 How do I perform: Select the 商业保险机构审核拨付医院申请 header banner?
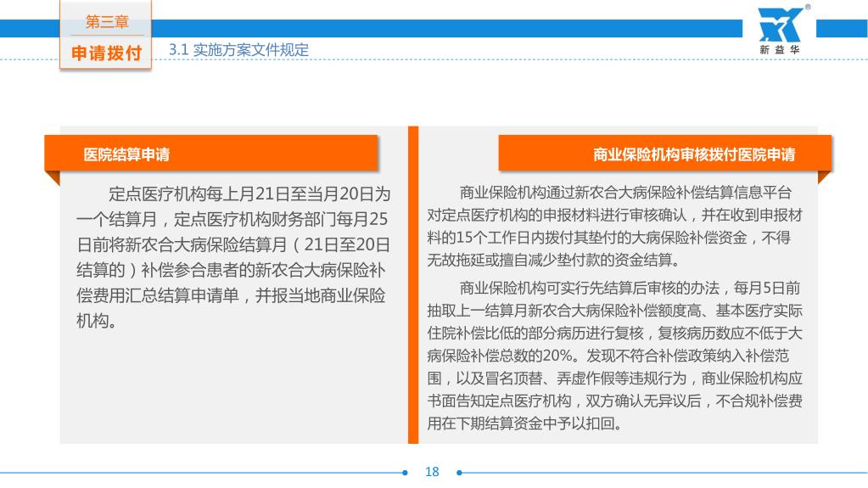click(665, 154)
